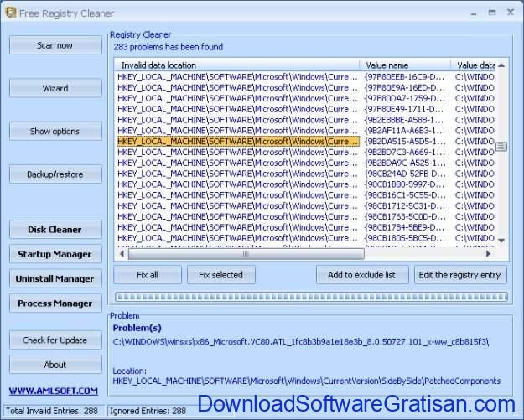Visit the WWW.AMLSOFT.COM link
This screenshot has height=420, width=524.
(54, 391)
